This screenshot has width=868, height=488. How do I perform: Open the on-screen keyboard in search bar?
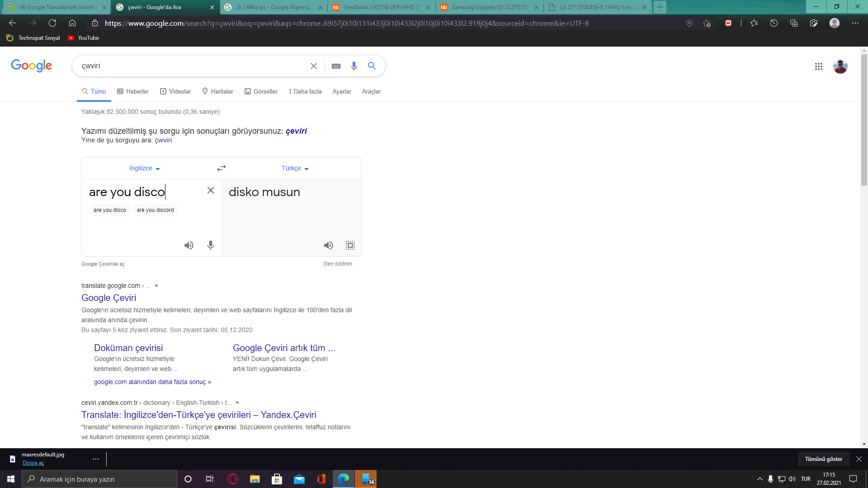click(x=336, y=66)
